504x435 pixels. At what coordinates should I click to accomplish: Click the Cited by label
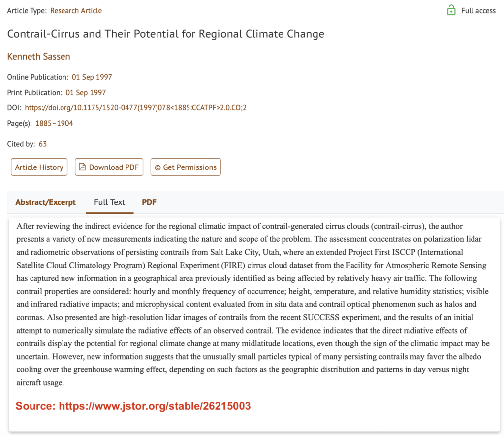[x=21, y=144]
